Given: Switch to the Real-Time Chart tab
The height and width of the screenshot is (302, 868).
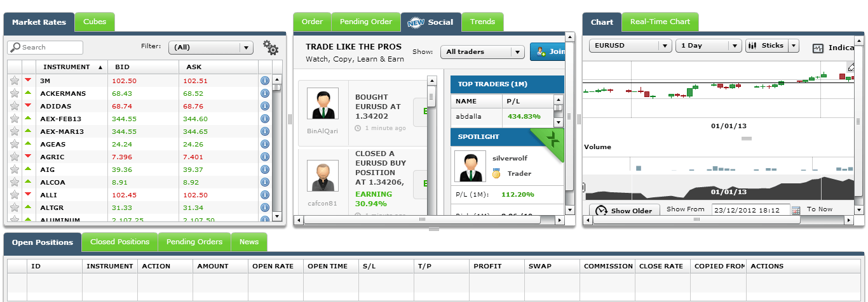Looking at the screenshot, I should (x=660, y=22).
